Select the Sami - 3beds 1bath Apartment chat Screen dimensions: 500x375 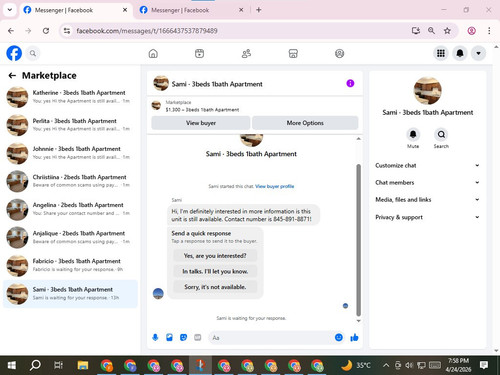(x=70, y=294)
